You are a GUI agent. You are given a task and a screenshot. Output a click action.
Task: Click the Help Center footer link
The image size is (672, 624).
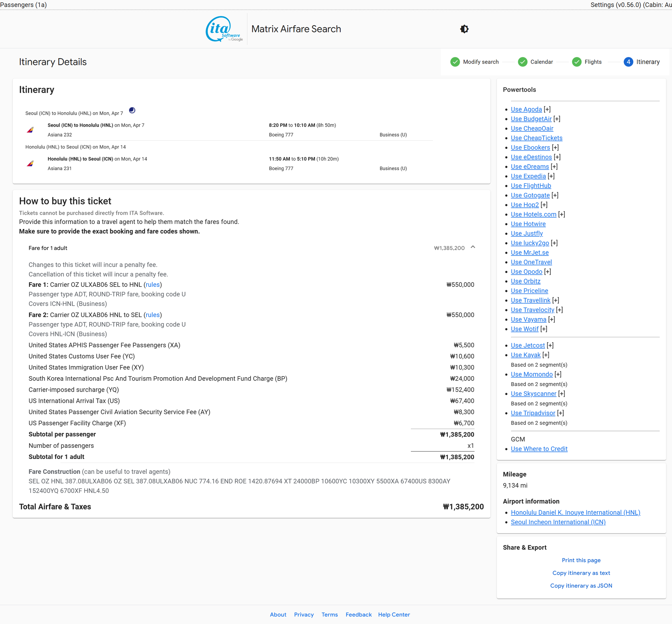tap(393, 615)
